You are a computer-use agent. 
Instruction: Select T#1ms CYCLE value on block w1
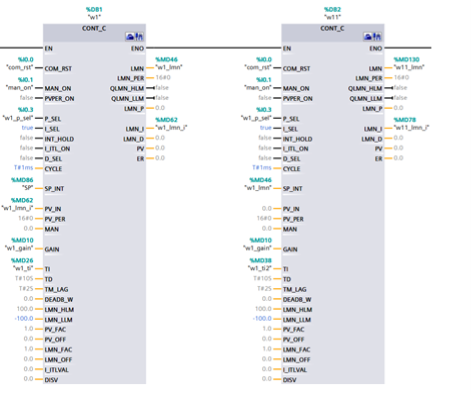pyautogui.click(x=24, y=167)
